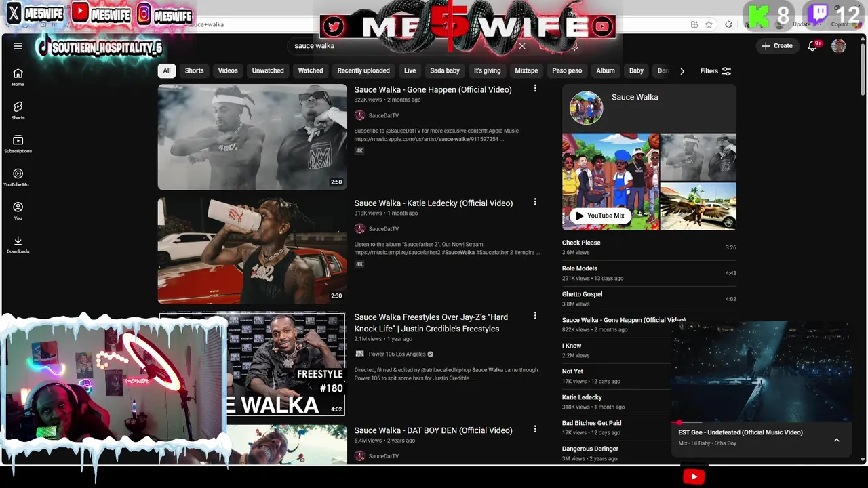Select the Peso peso chip
Screen dimensions: 868x488
(567, 70)
